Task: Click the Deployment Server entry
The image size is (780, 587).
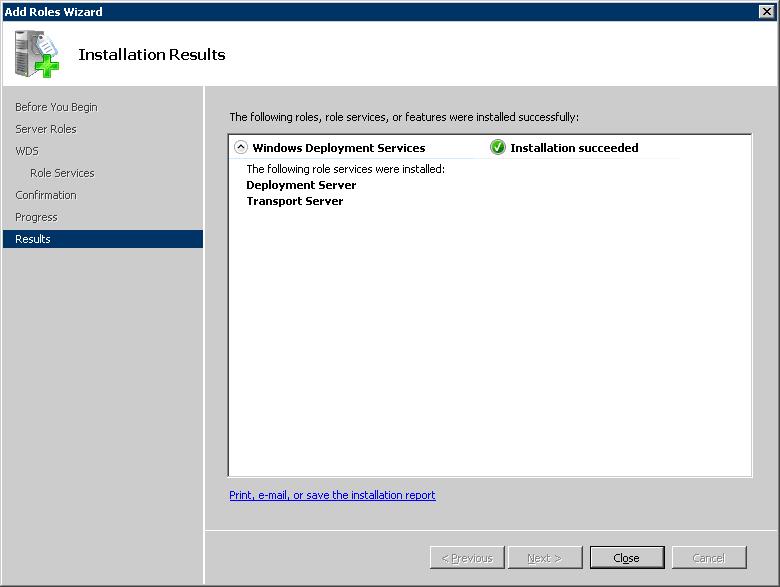Action: point(301,185)
